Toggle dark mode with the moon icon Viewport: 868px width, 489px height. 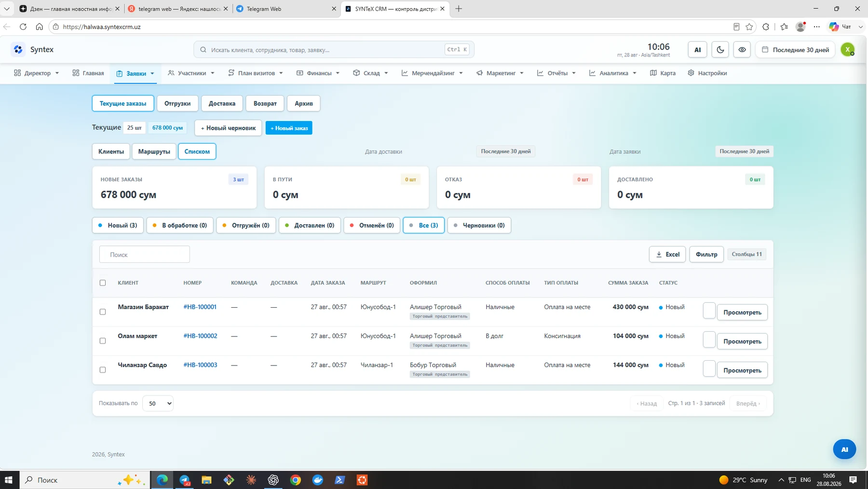pyautogui.click(x=720, y=50)
